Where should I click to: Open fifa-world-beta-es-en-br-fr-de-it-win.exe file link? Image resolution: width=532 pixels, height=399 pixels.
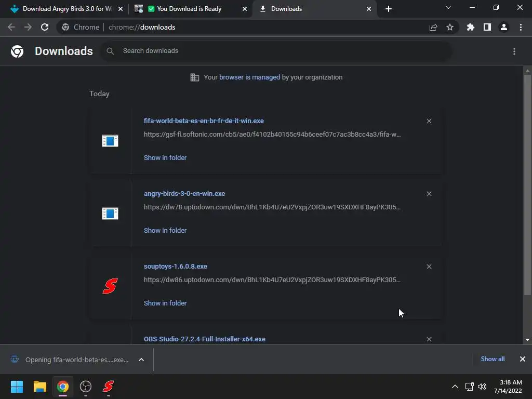(x=204, y=121)
